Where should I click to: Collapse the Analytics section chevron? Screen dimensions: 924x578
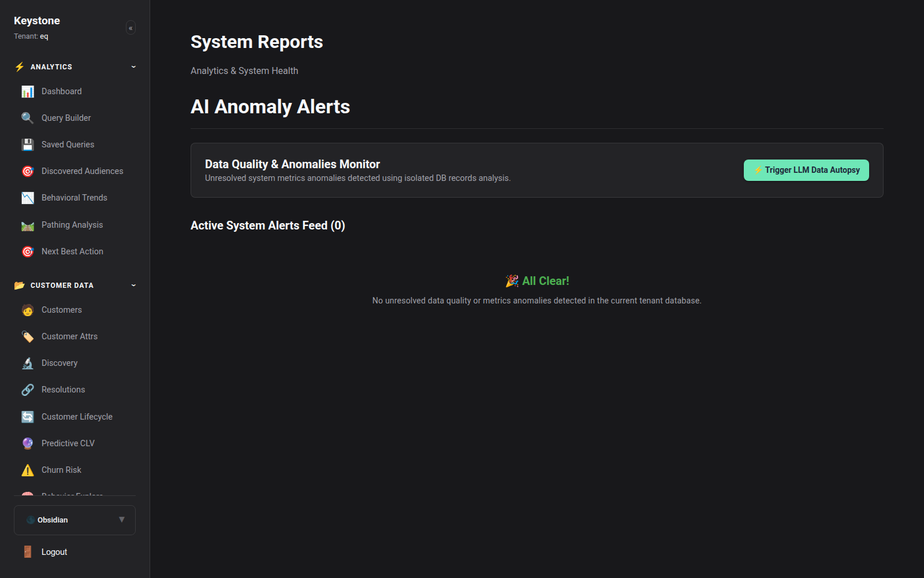tap(133, 66)
